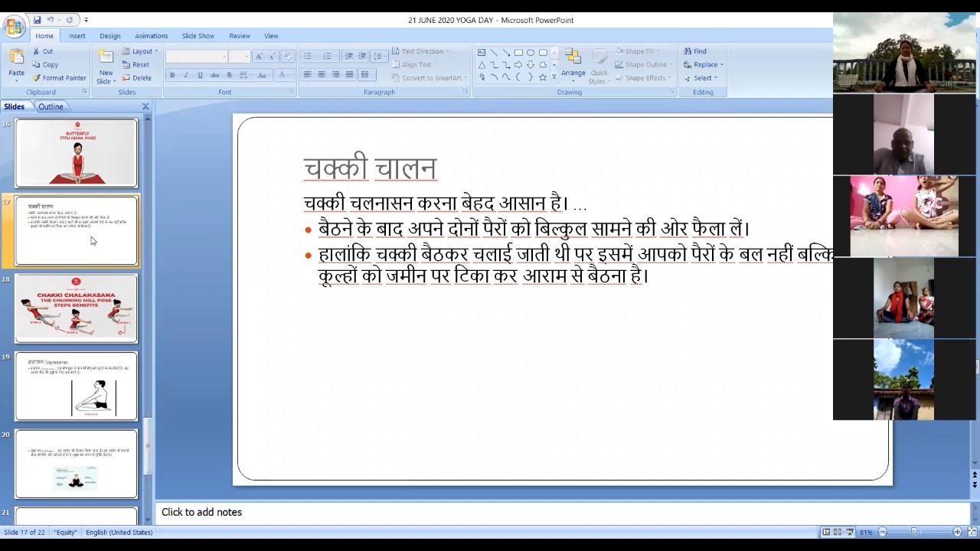The height and width of the screenshot is (551, 980).
Task: Click the Redo icon
Action: pyautogui.click(x=70, y=20)
